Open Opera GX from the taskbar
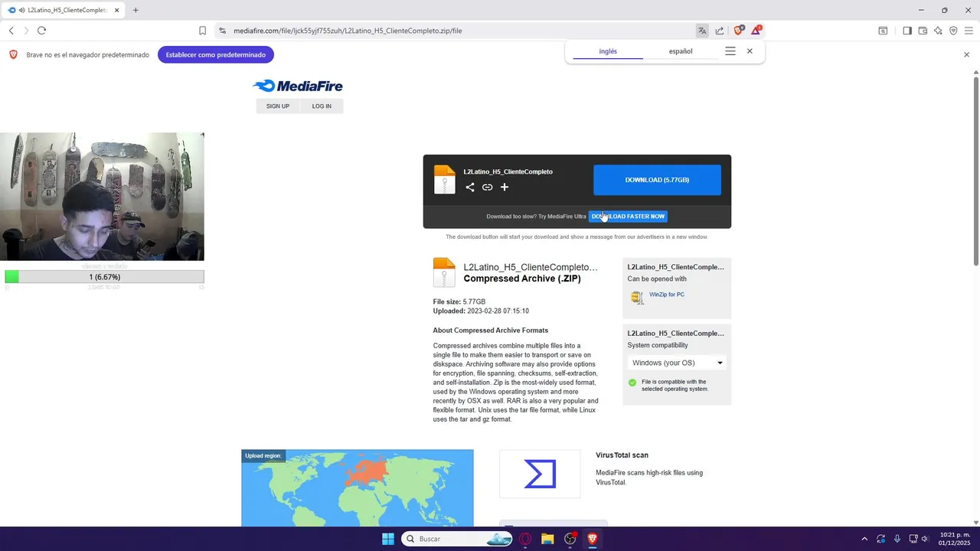Viewport: 980px width, 551px height. tap(525, 539)
